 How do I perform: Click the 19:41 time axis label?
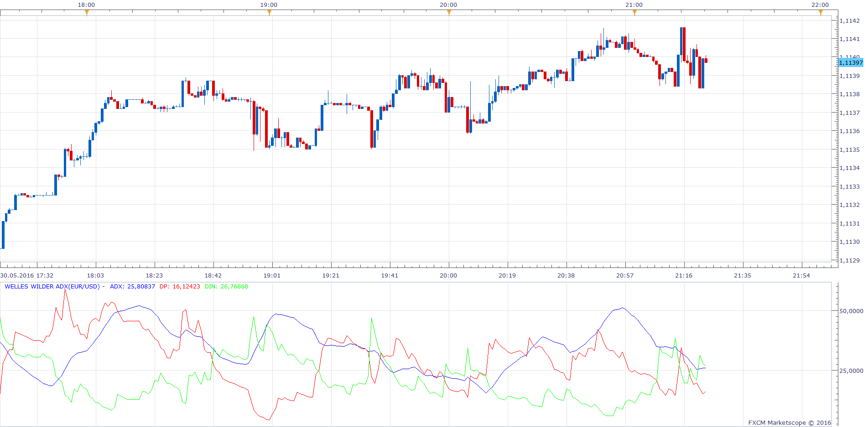point(390,275)
